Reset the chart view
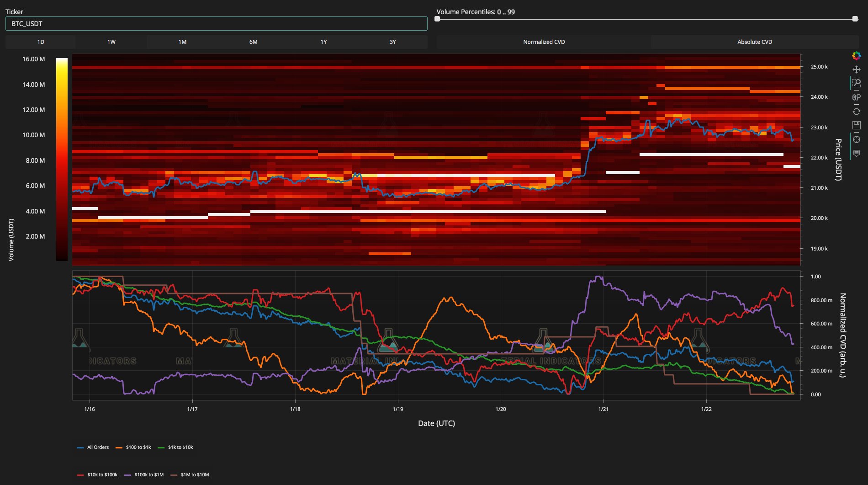This screenshot has height=485, width=868. (856, 112)
